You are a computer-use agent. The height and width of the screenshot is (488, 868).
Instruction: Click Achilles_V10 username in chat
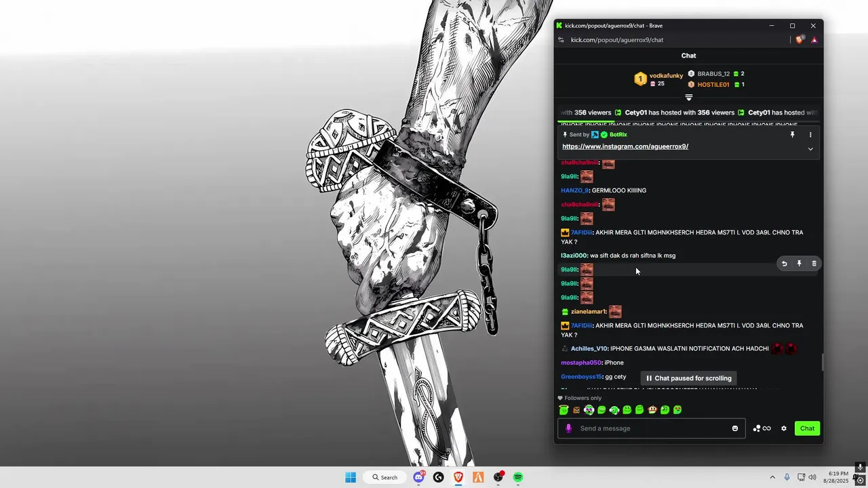tap(589, 349)
